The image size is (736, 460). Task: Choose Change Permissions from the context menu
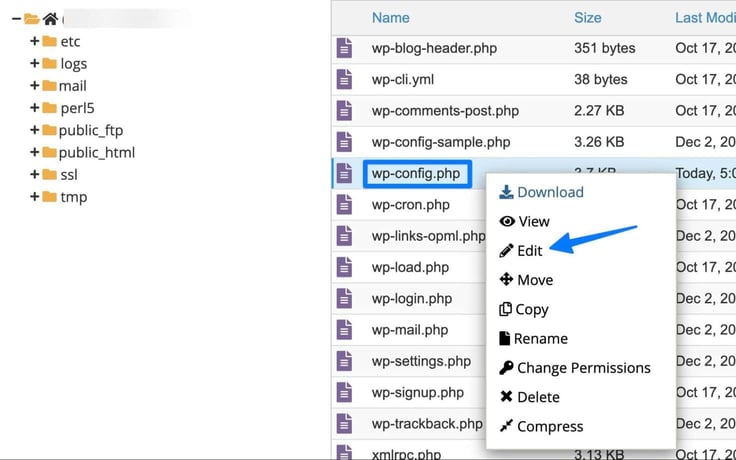pyautogui.click(x=575, y=368)
